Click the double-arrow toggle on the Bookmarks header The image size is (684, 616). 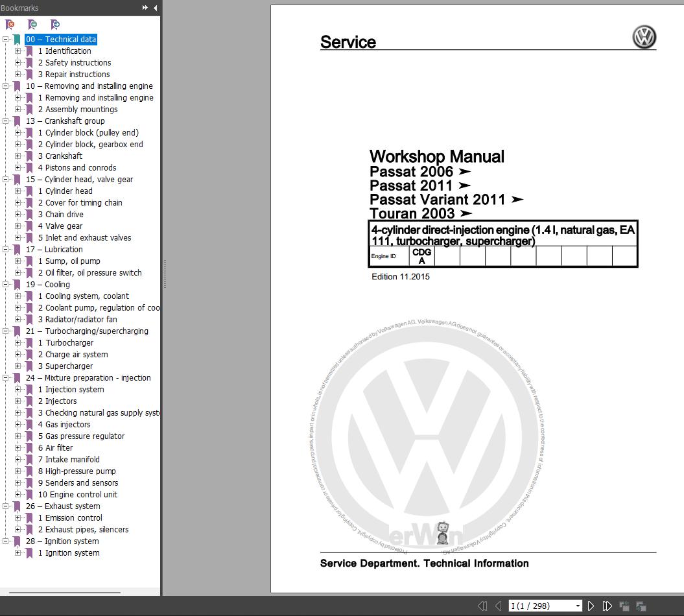[144, 8]
